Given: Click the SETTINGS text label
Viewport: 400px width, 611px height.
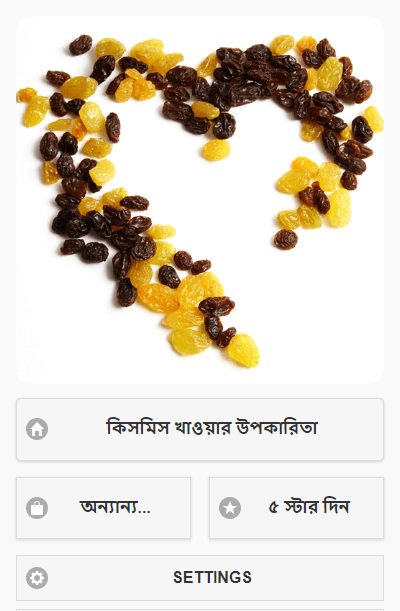Looking at the screenshot, I should click(212, 577).
